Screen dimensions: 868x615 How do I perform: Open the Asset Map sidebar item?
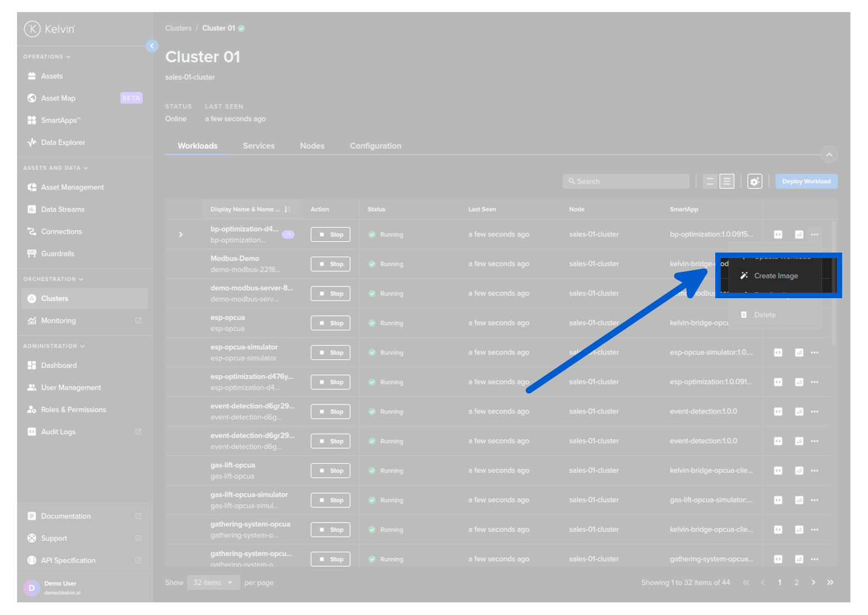58,98
